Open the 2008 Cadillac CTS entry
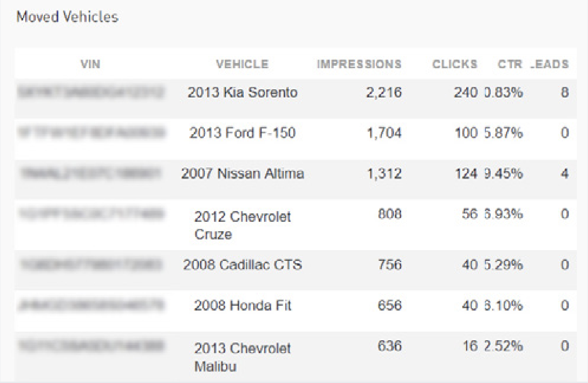 point(242,265)
